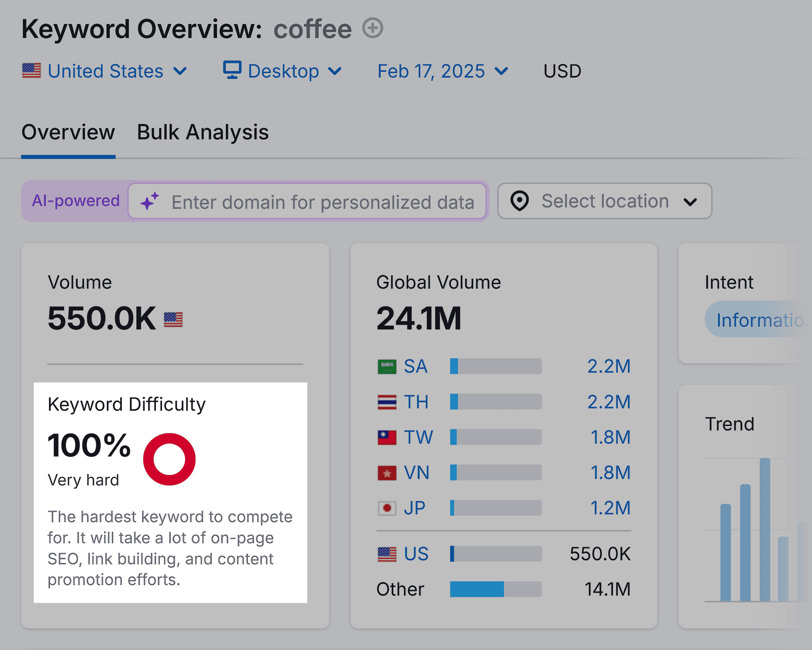
Task: Click the location pin in Select location
Action: click(520, 201)
